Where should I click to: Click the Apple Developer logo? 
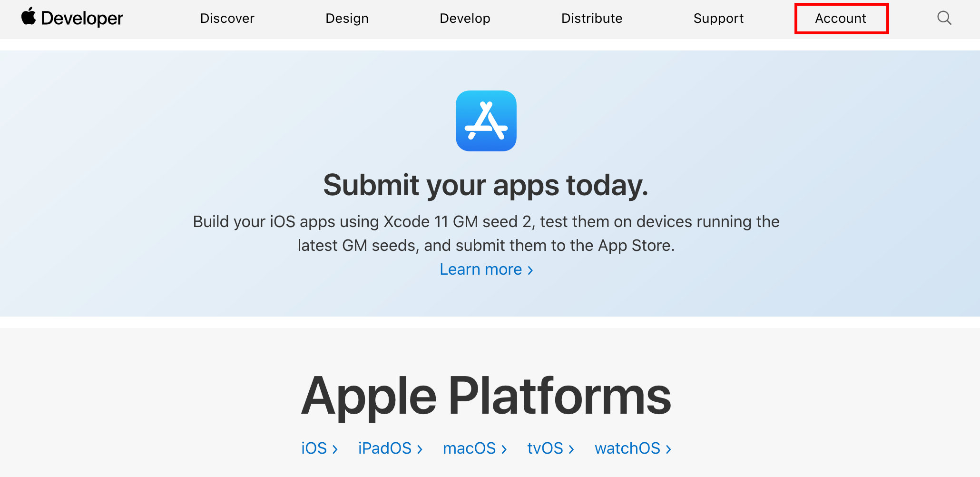(71, 18)
